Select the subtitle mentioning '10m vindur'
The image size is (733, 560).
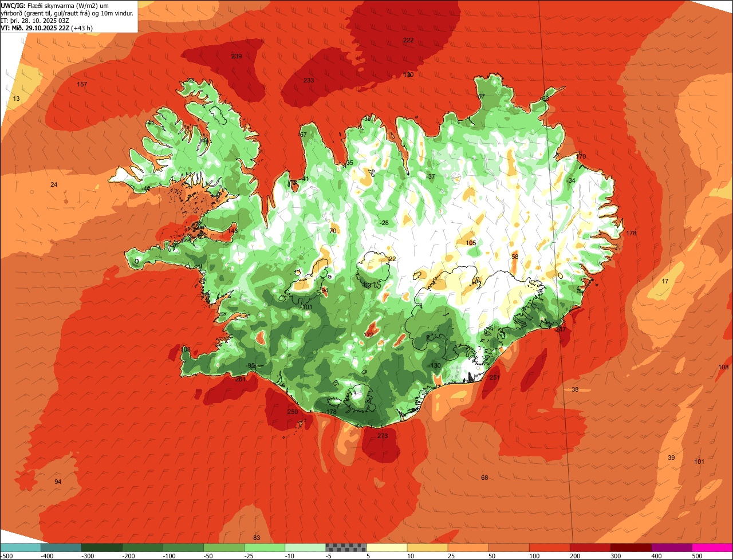[x=68, y=13]
